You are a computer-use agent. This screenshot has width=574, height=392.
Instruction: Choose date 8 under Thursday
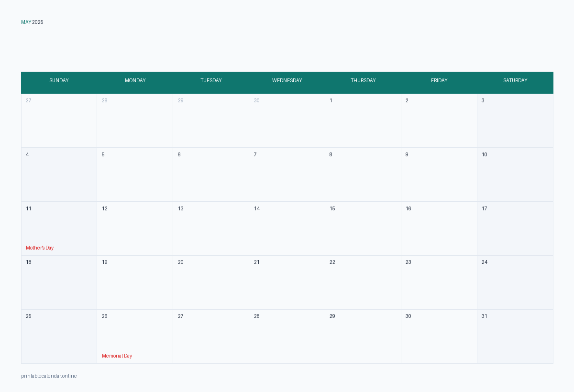point(331,155)
